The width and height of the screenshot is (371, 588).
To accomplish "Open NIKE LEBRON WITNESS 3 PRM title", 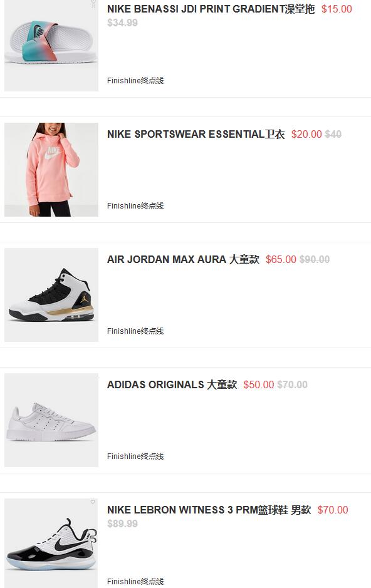I will 209,510.
